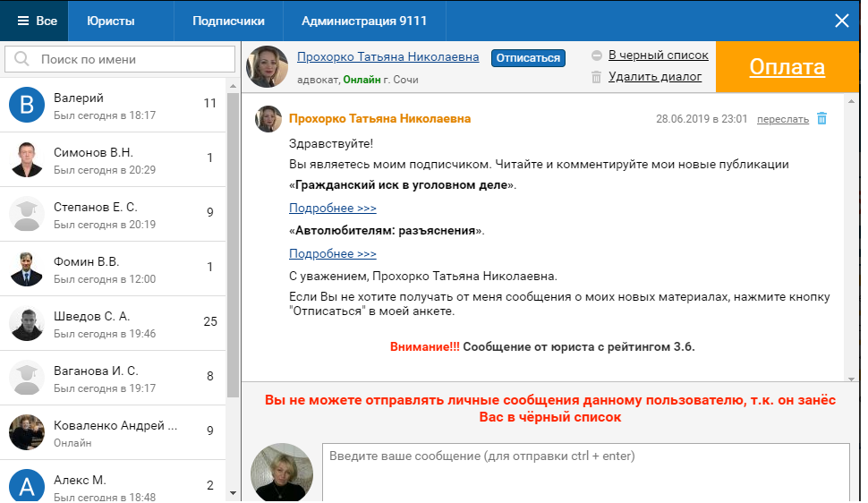
Task: Click Прохорко's avatar in the dialog header
Action: 267,66
